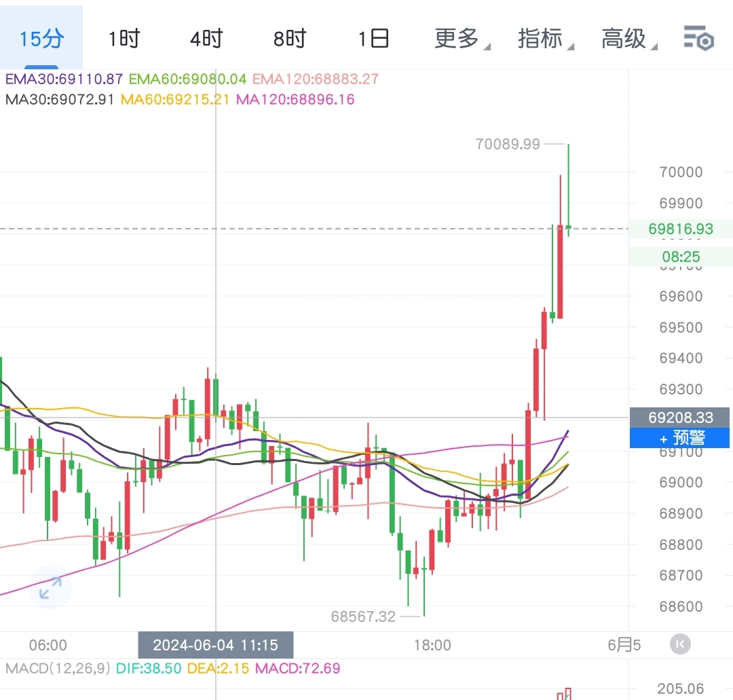Click the 2024-06-04 11:15 crosshair time label
The image size is (733, 700).
(216, 645)
